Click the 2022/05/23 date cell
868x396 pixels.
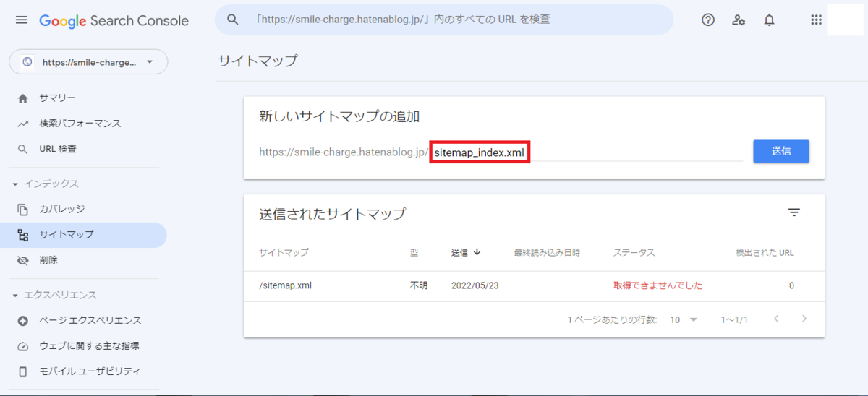click(x=475, y=285)
